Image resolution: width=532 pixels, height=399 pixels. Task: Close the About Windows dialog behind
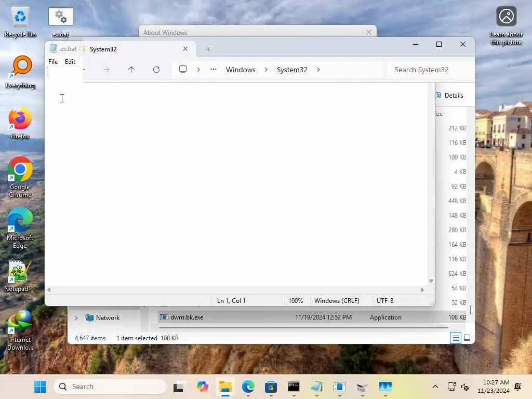click(x=369, y=32)
